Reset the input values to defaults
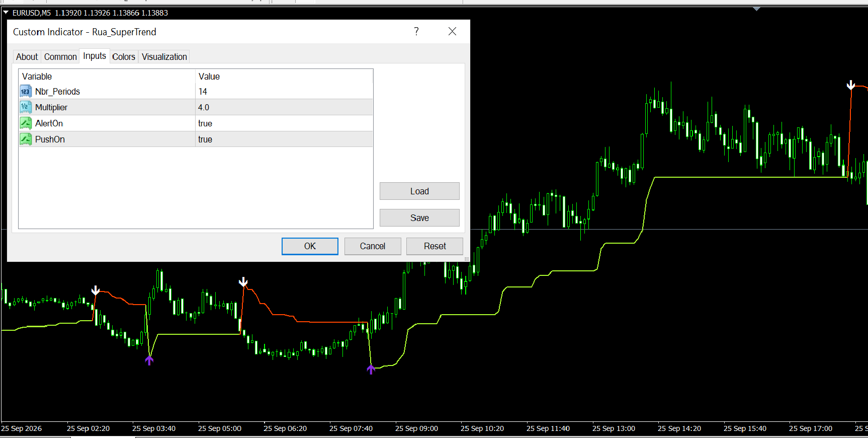868x439 pixels. click(x=435, y=246)
